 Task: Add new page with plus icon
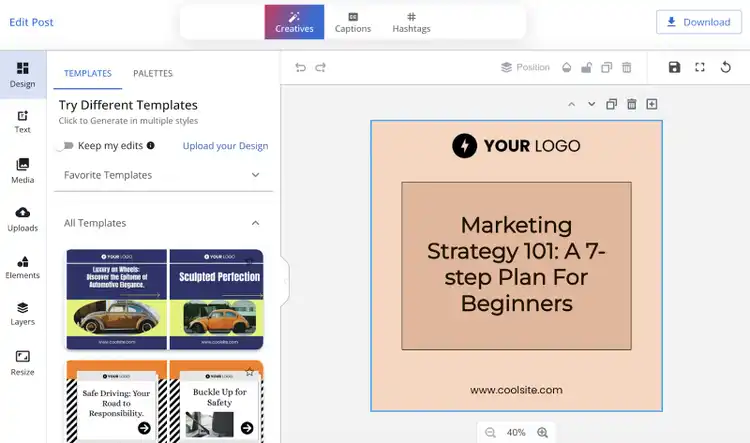click(651, 104)
